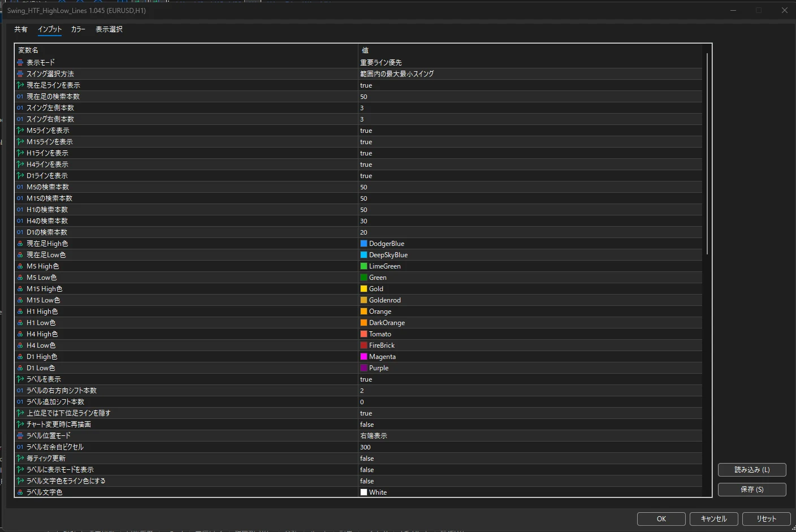The height and width of the screenshot is (532, 796).
Task: Click the integer icon beside M15の検索本数
Action: pos(20,198)
